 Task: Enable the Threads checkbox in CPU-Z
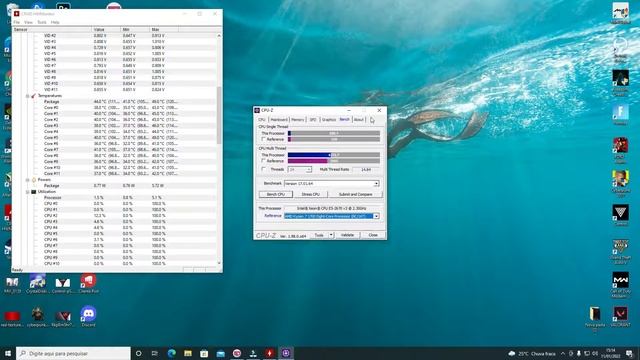pos(263,169)
